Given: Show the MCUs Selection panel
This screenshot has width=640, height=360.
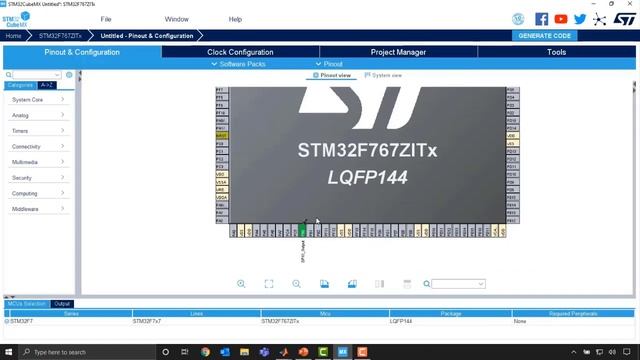Looking at the screenshot, I should tap(27, 304).
